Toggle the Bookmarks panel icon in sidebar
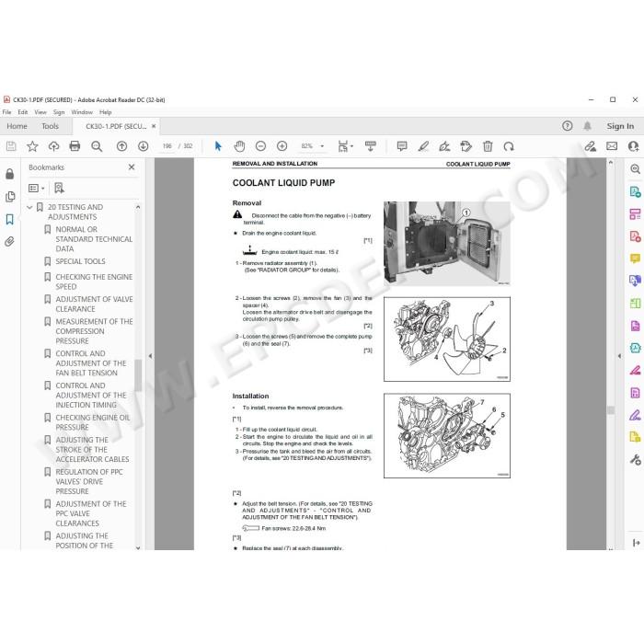This screenshot has height=644, width=644. [10, 219]
